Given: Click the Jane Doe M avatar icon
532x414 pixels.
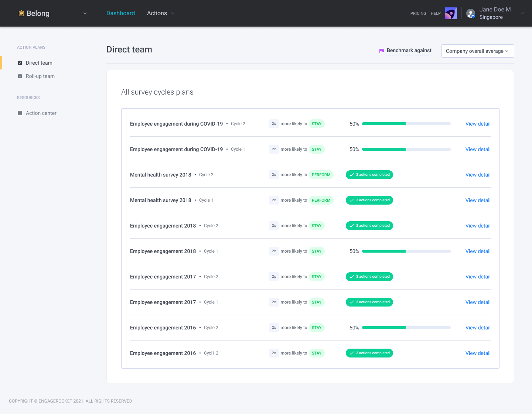Looking at the screenshot, I should pos(471,13).
